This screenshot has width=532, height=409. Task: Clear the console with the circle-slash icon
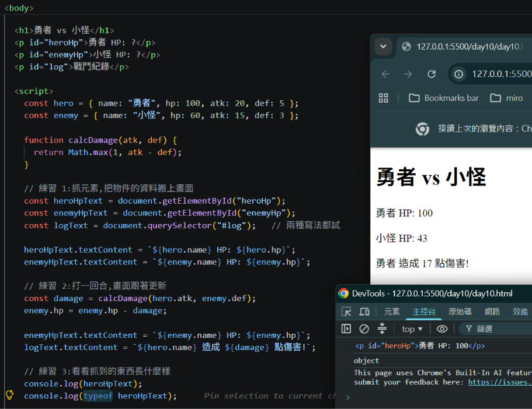(364, 328)
